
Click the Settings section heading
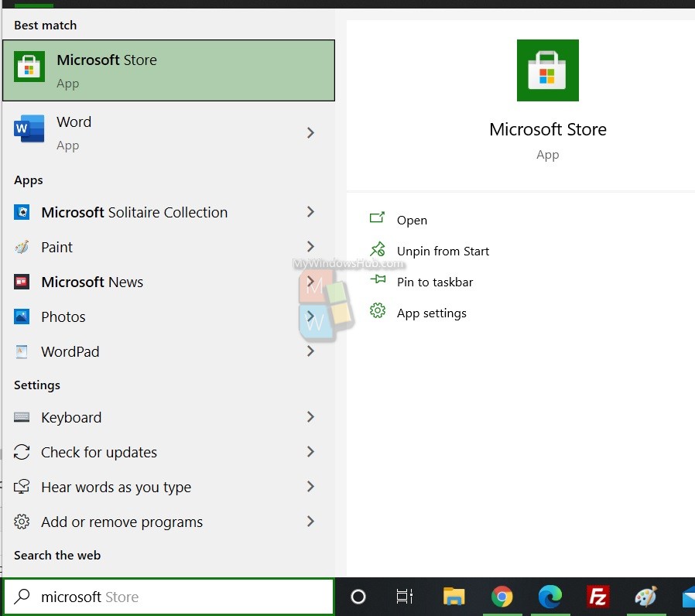coord(37,385)
